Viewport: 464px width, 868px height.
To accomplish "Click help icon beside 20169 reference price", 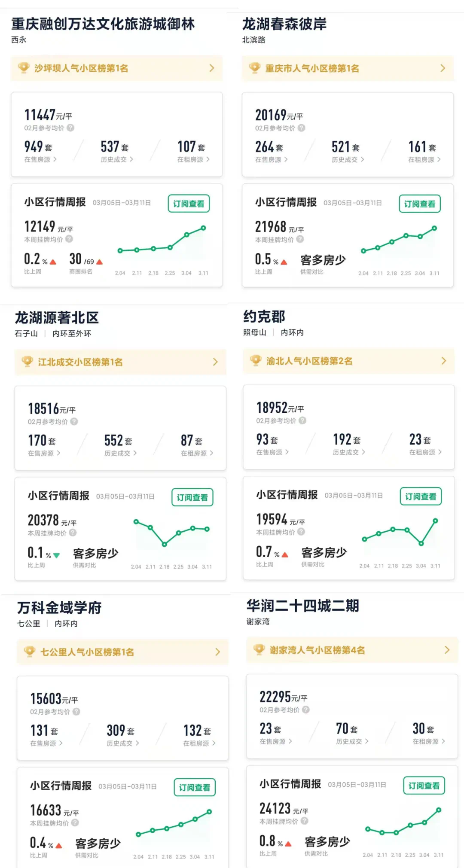I will [302, 128].
